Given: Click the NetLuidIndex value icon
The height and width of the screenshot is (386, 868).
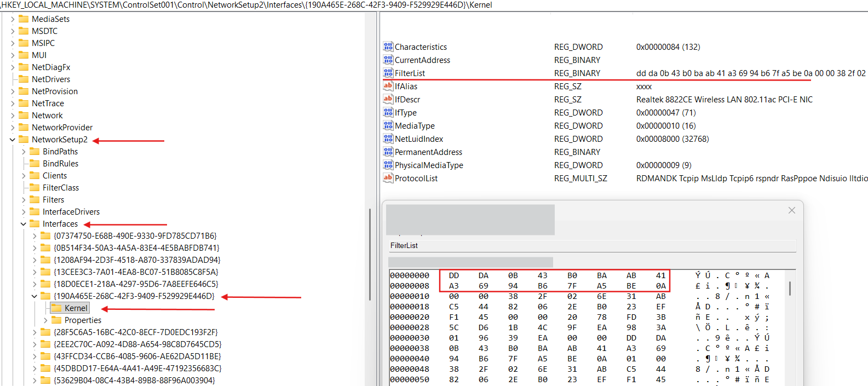Looking at the screenshot, I should (x=388, y=139).
